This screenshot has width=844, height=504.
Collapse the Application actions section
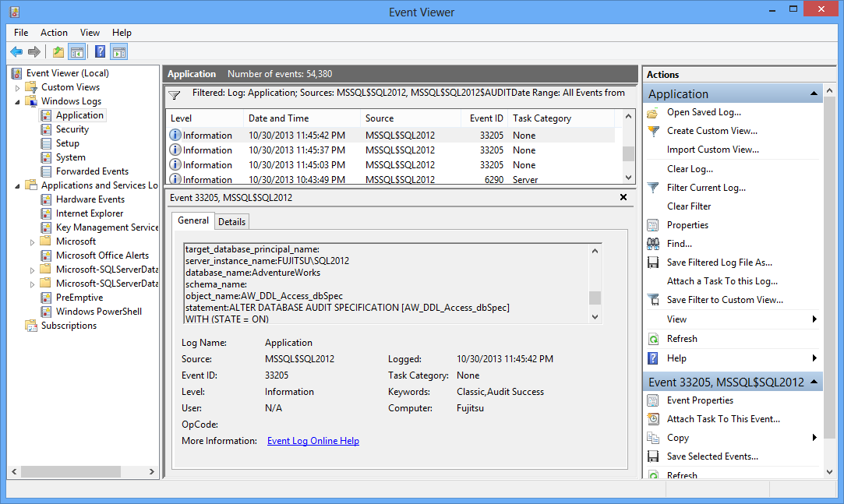click(x=814, y=93)
